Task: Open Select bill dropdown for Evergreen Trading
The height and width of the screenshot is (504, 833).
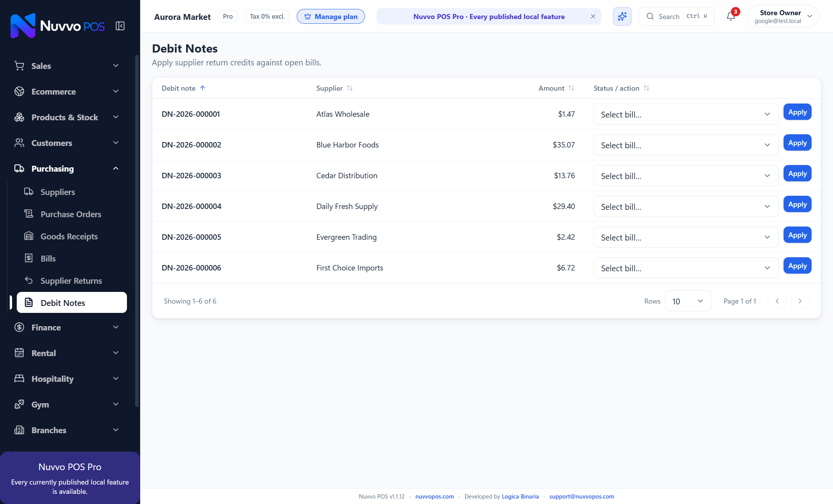Action: (x=685, y=237)
